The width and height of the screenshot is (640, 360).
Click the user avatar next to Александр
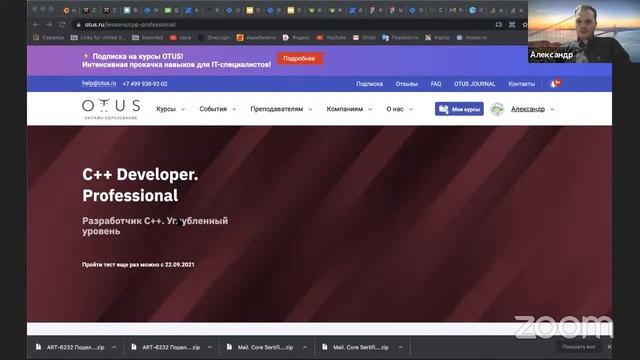coord(497,109)
